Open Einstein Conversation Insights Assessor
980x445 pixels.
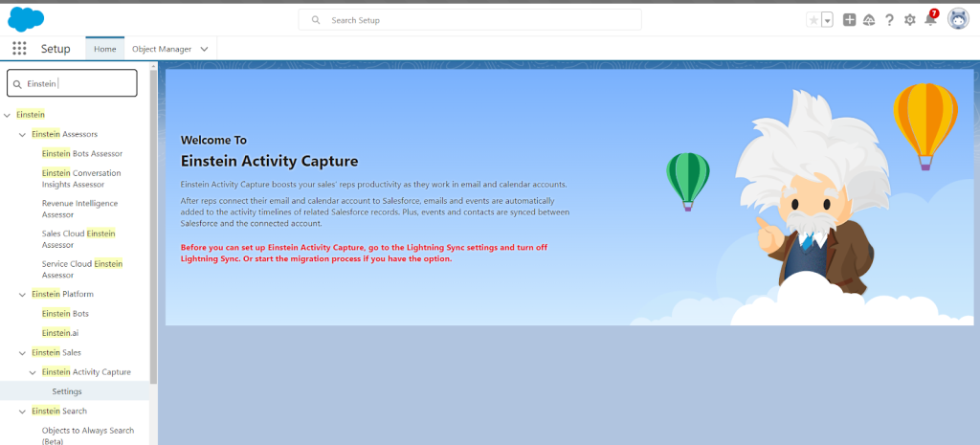[81, 179]
